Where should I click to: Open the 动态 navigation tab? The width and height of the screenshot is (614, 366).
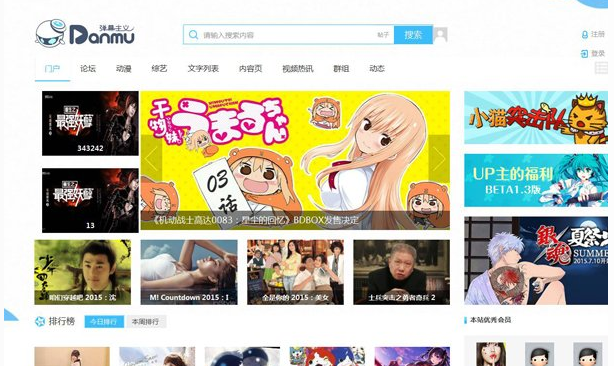coord(377,69)
